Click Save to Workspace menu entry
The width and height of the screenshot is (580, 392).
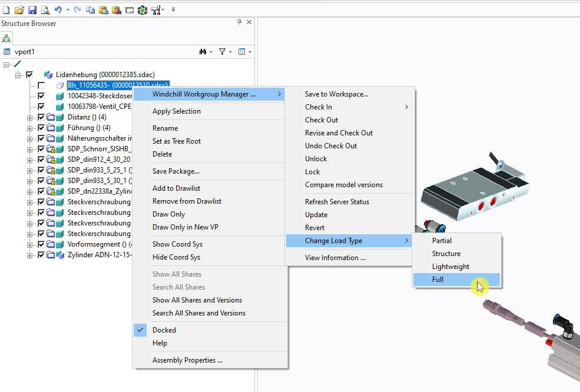(x=336, y=94)
